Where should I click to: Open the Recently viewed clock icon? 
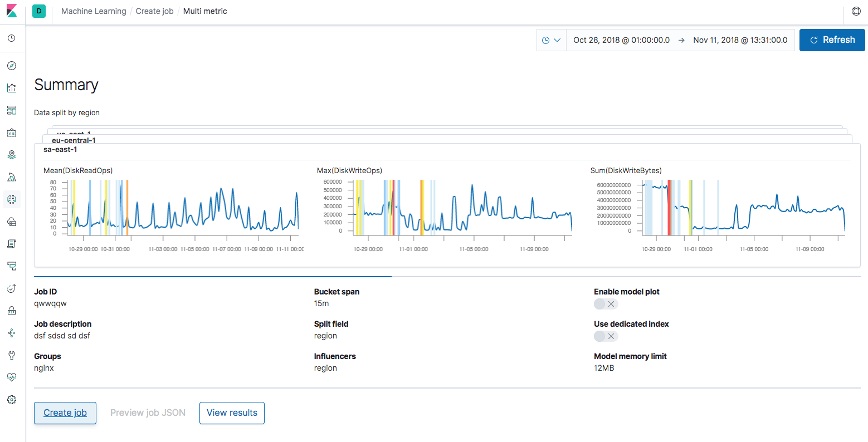pos(12,38)
